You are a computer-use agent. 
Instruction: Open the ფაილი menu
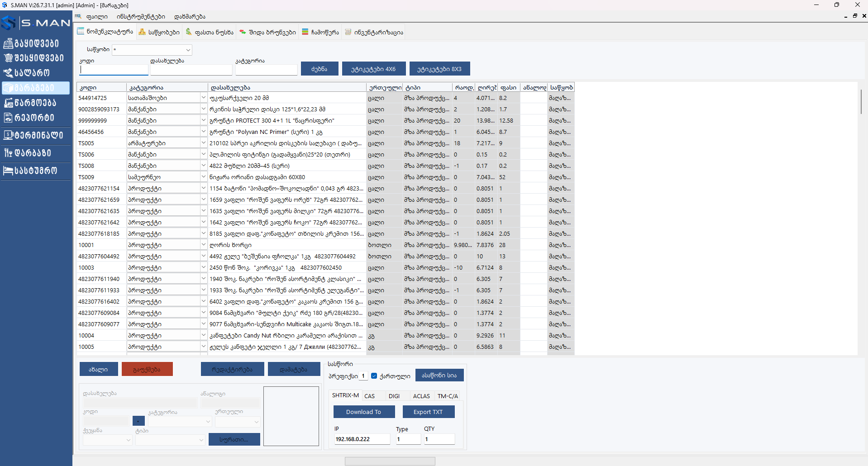[x=97, y=17]
